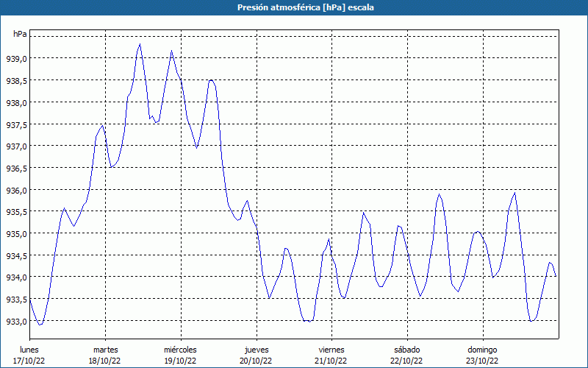The image size is (588, 368).
Task: Select the 936,0 axis value
Action: pos(16,190)
